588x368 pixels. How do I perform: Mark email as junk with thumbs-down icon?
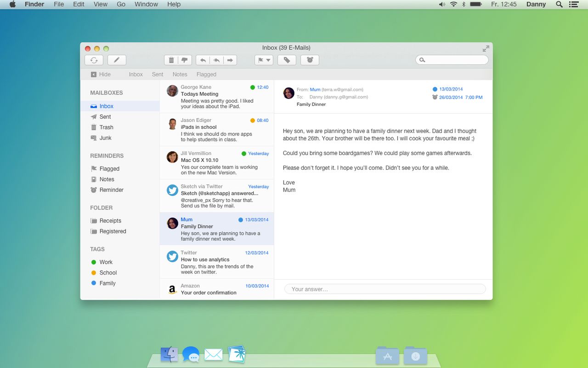pyautogui.click(x=185, y=60)
